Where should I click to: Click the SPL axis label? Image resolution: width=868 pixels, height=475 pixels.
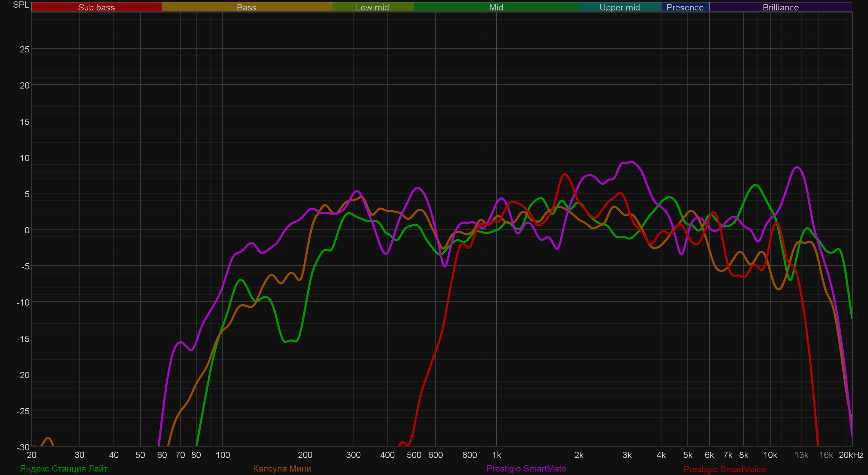[x=21, y=5]
